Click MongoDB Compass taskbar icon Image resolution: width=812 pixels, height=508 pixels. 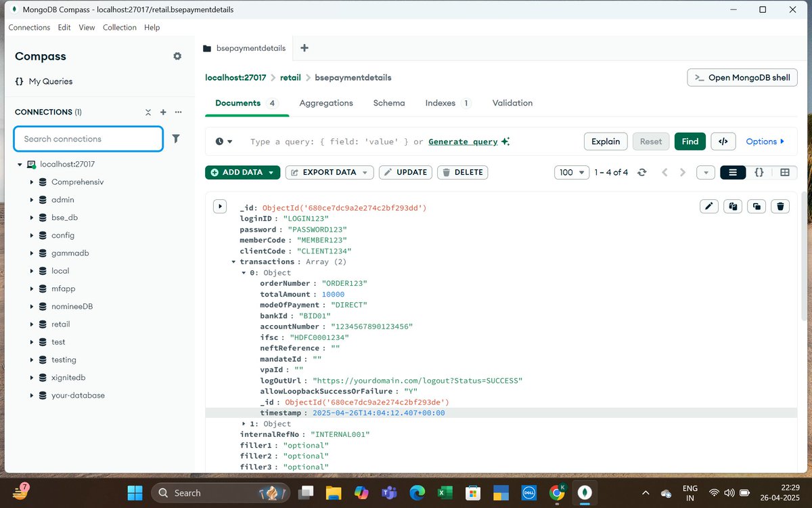585,492
